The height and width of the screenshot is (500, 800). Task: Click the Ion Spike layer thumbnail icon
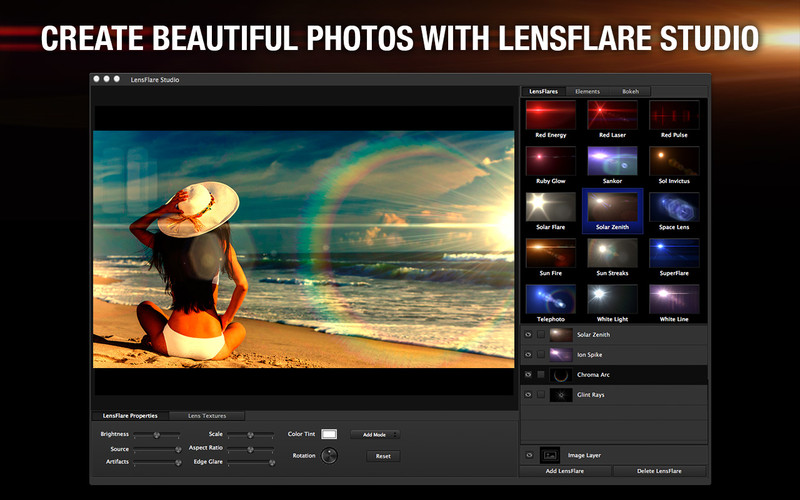click(x=561, y=355)
